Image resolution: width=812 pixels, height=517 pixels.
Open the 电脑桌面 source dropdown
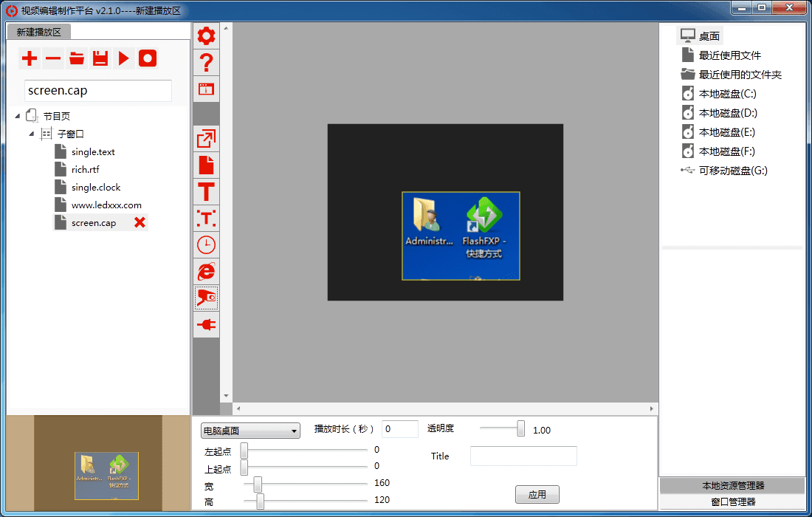click(x=250, y=431)
